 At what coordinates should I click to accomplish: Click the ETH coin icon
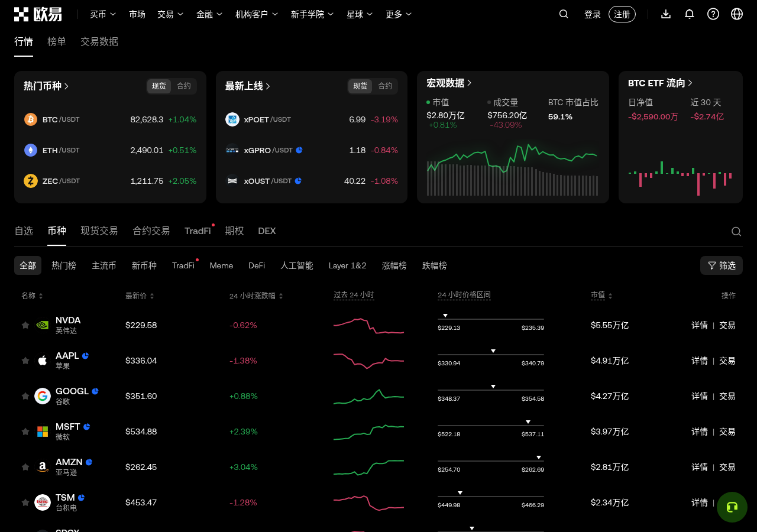point(31,150)
